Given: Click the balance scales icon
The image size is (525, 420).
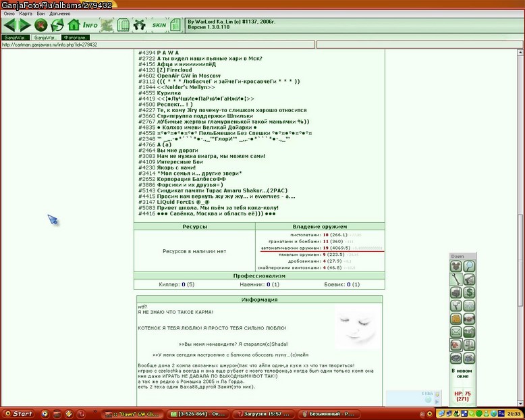Looking at the screenshot, I should tap(469, 345).
